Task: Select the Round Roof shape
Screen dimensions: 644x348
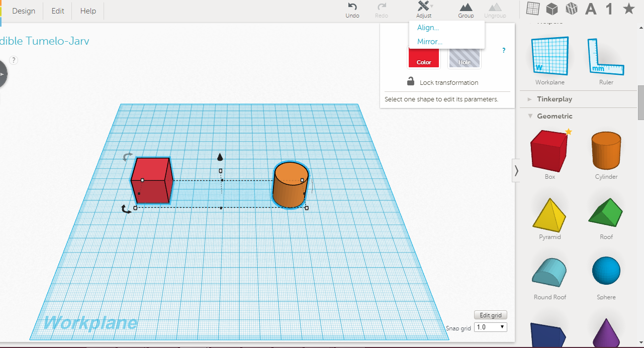Action: pos(549,271)
